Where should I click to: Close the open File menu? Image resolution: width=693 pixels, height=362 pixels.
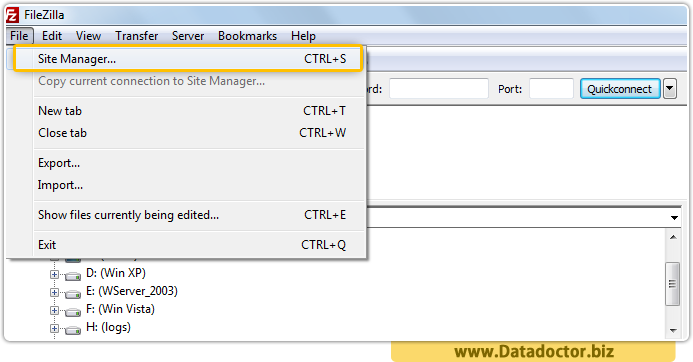19,36
